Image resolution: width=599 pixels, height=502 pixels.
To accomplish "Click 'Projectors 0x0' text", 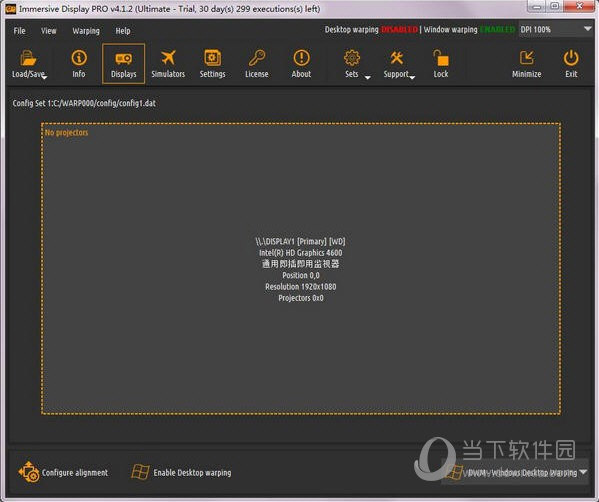I will (x=301, y=298).
